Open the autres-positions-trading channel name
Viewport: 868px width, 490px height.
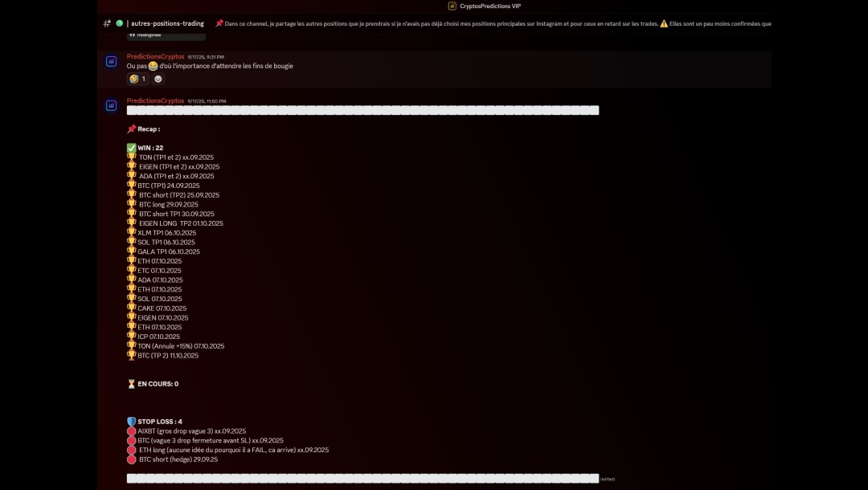click(167, 24)
